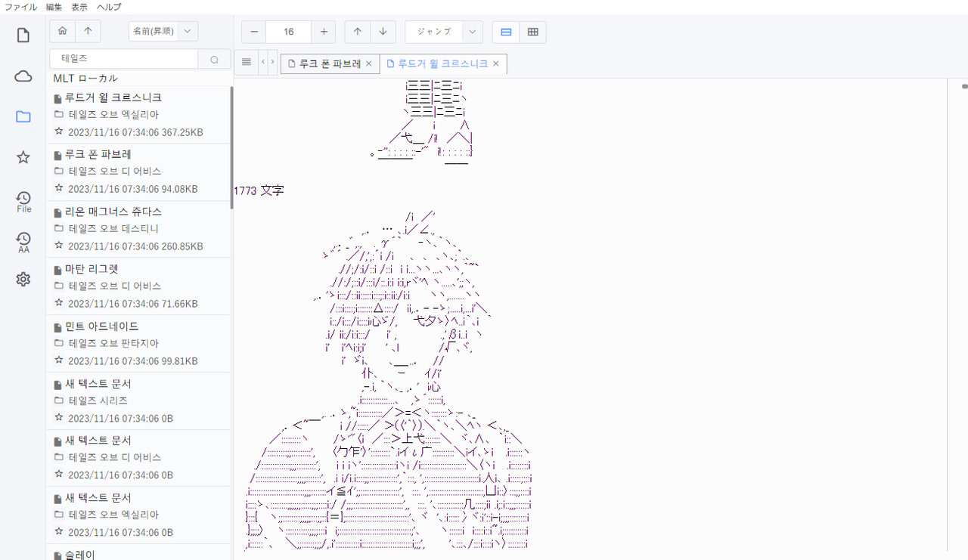Switch to grid view layout
The height and width of the screenshot is (560, 968).
pyautogui.click(x=532, y=32)
